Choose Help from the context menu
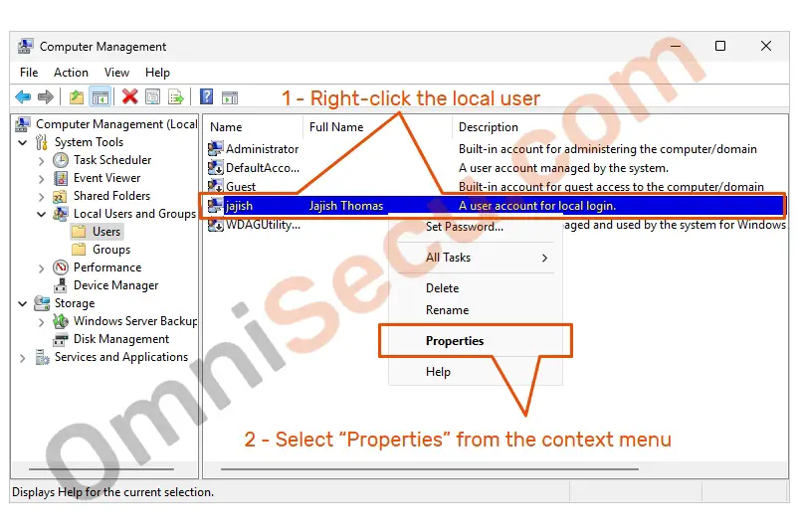This screenshot has width=799, height=532. [x=476, y=372]
